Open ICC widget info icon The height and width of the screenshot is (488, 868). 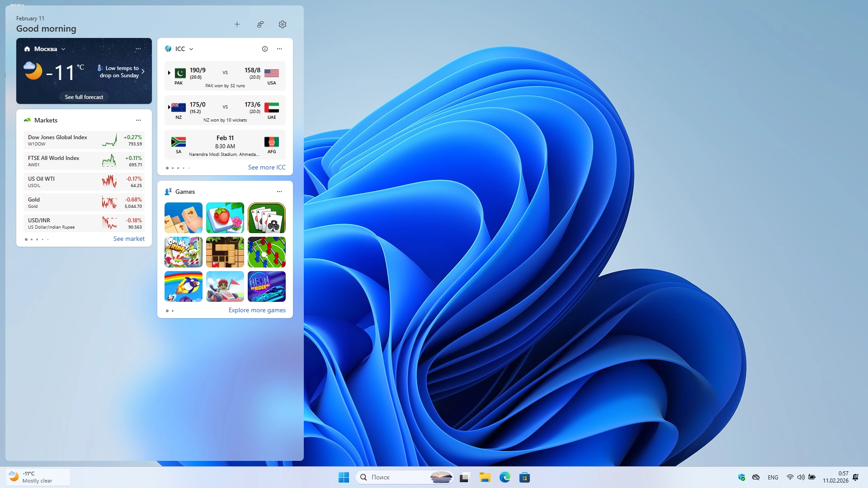click(x=265, y=49)
